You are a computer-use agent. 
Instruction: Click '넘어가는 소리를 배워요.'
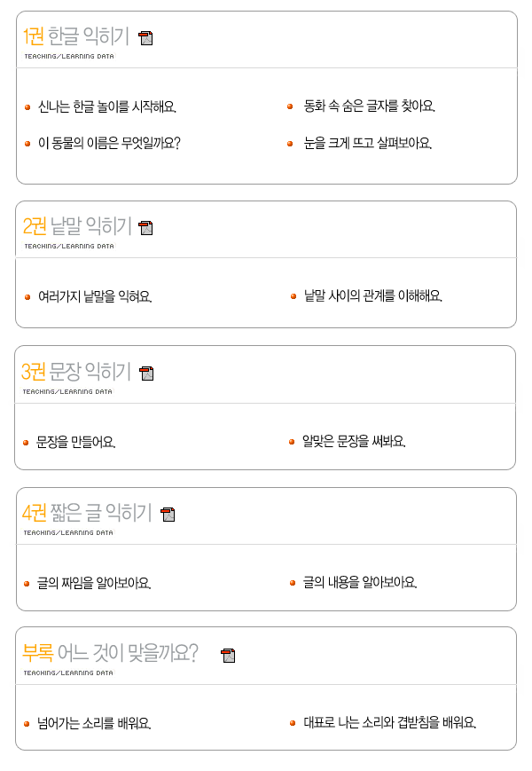point(94,723)
